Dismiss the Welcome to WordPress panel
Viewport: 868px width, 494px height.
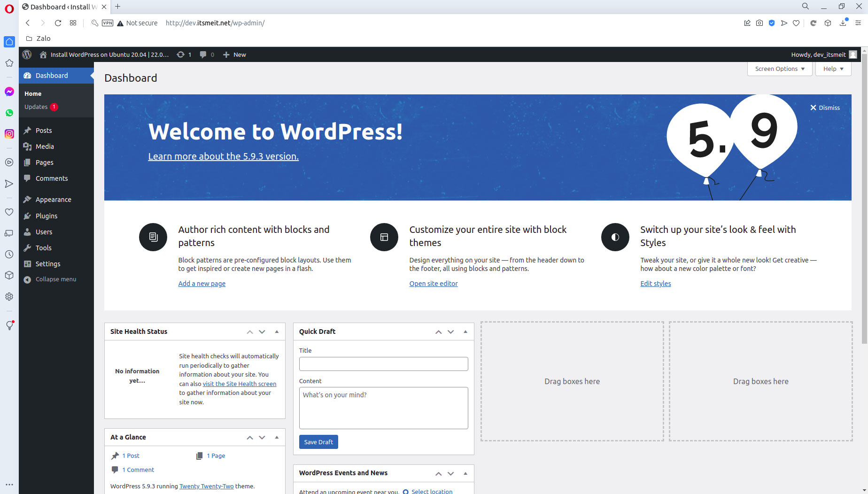[x=825, y=108]
